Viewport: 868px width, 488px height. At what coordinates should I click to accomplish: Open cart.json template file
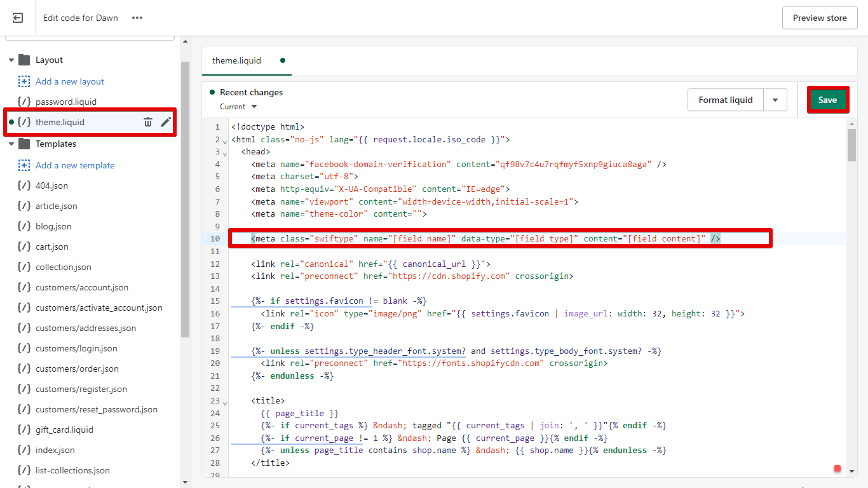[52, 247]
